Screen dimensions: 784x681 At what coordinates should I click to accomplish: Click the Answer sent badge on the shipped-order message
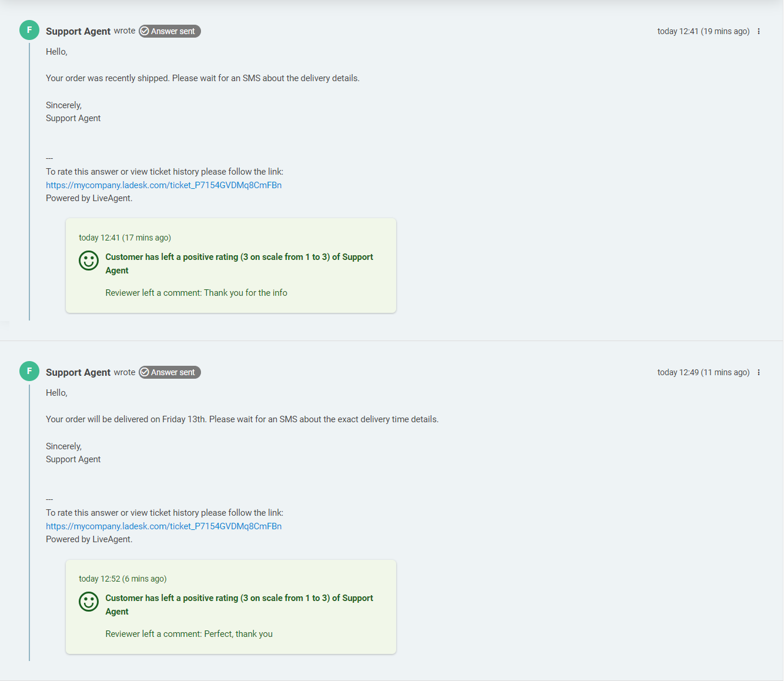pos(170,31)
